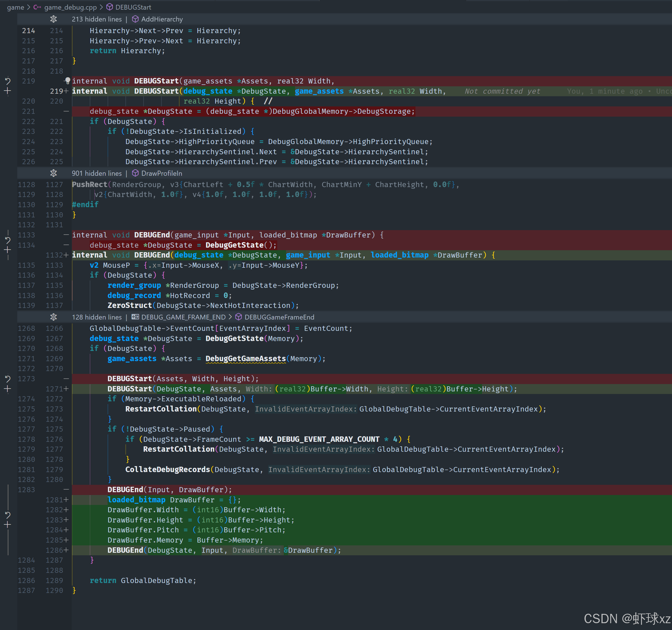Expand the 213 hidden lines region
The width and height of the screenshot is (672, 630).
54,19
